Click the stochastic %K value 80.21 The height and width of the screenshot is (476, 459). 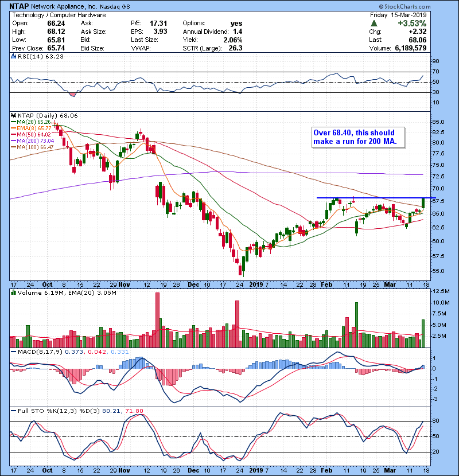111,411
